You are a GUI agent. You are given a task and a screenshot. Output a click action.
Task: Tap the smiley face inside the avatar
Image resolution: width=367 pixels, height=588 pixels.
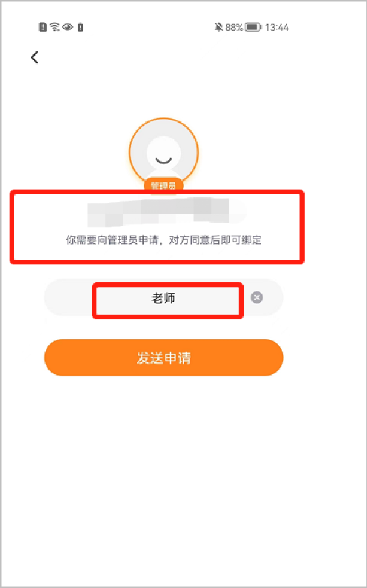(164, 160)
